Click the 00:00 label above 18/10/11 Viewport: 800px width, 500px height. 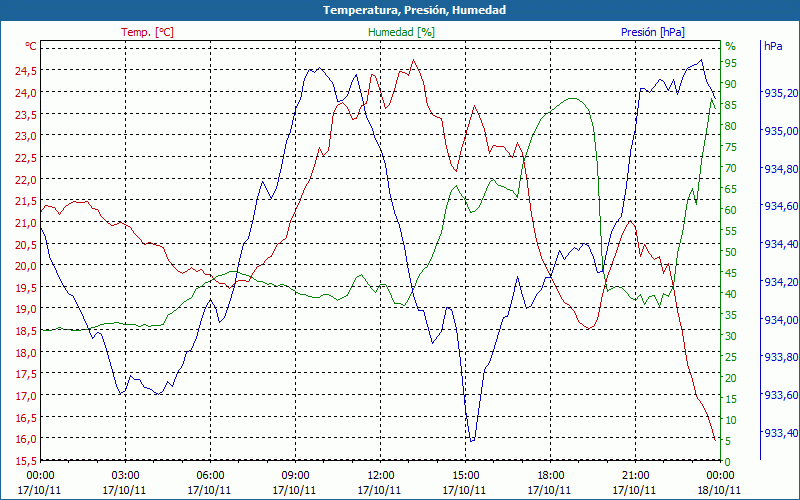720,476
